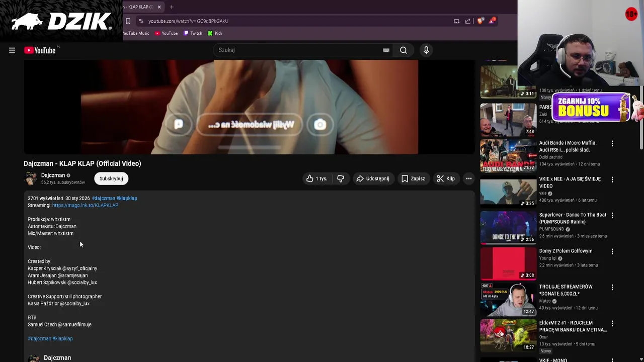This screenshot has width=644, height=362.
Task: Open the Dance To The Beat 2:56 thumbnail
Action: point(508,228)
